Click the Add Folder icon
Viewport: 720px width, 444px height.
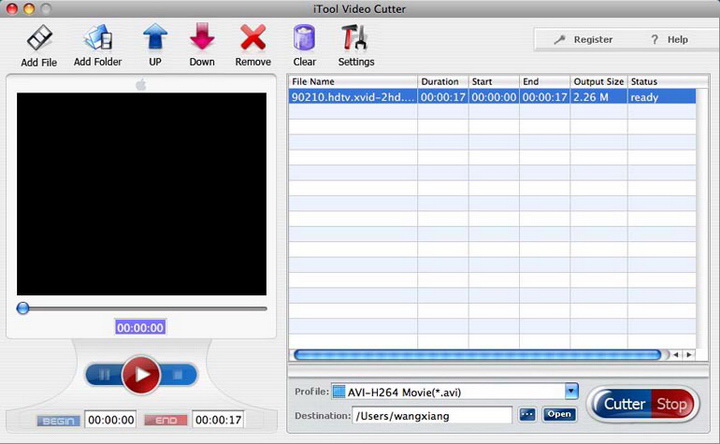click(x=97, y=39)
